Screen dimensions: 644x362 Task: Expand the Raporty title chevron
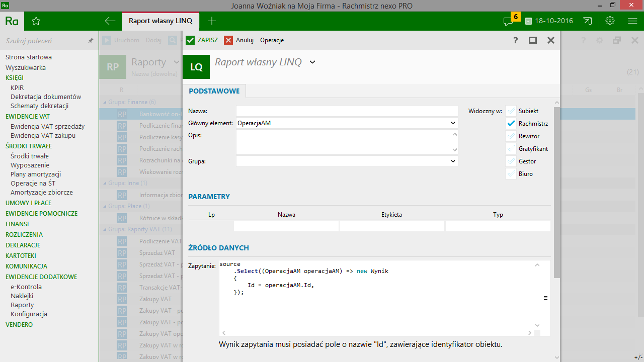pos(176,62)
